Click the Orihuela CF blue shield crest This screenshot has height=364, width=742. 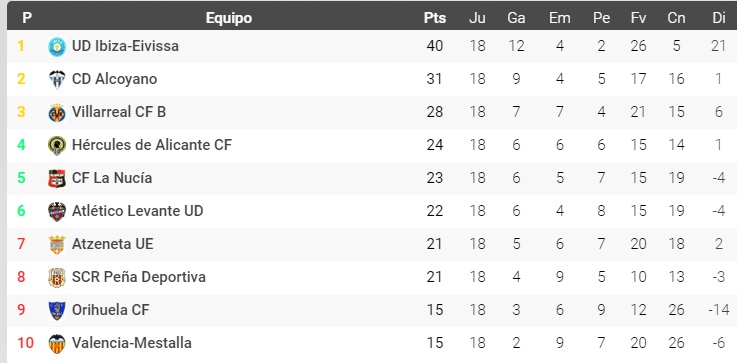point(57,311)
